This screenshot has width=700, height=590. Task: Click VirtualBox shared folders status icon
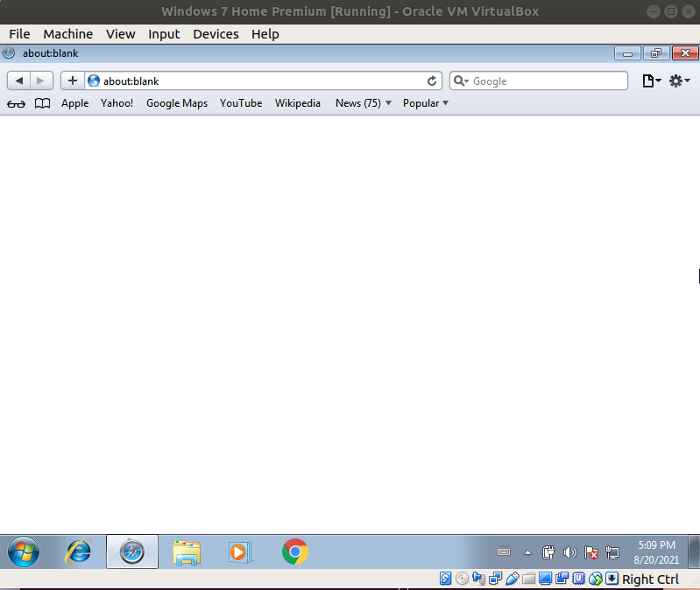(528, 579)
